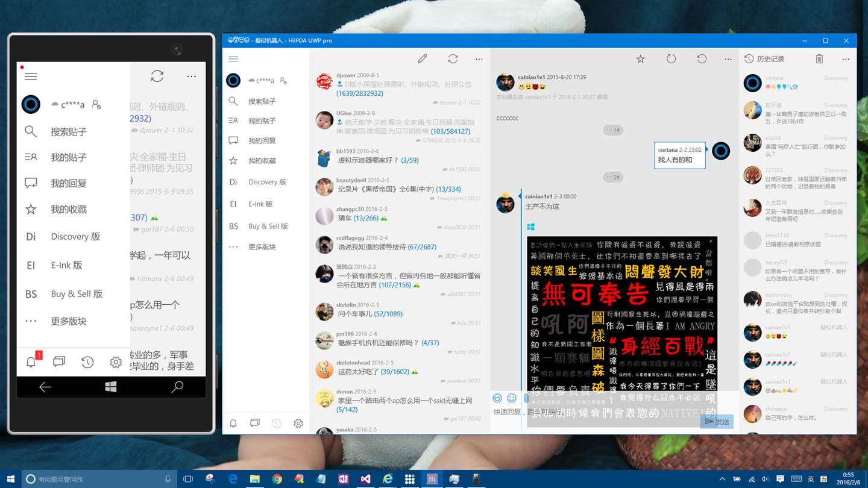Open Visual Studio from taskbar
Screen dimensions: 868x488
365,479
